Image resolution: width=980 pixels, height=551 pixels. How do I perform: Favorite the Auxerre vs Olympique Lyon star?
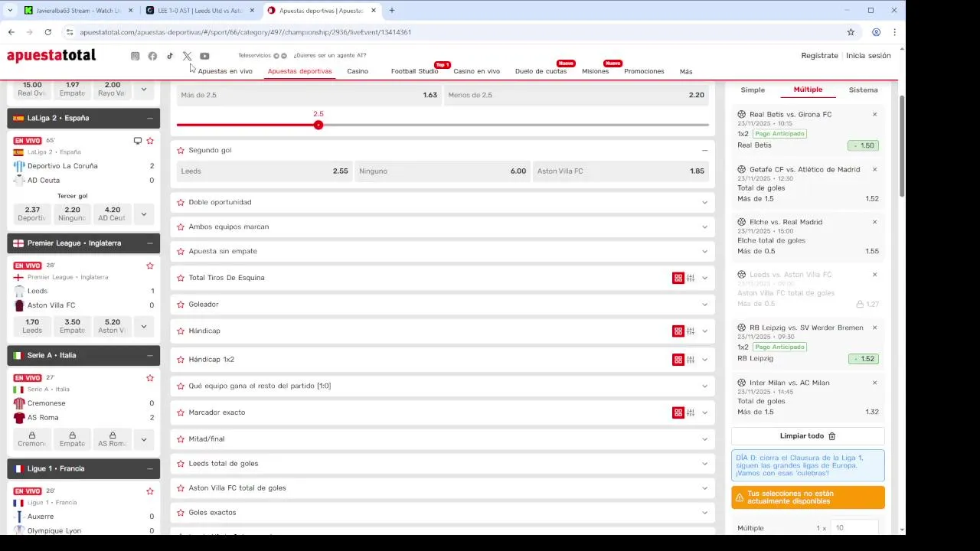(150, 491)
